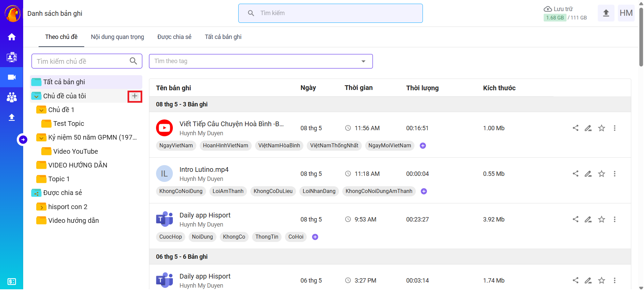
Task: Collapse the Kỷ niệm 50 năm GPMN folder
Action: point(41,138)
